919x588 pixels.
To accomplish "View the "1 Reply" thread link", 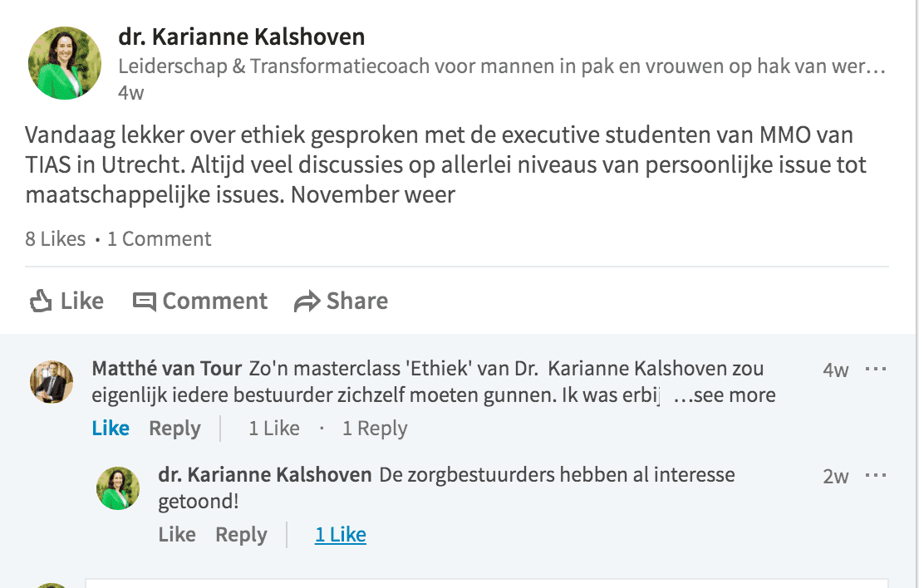I will pyautogui.click(x=374, y=429).
